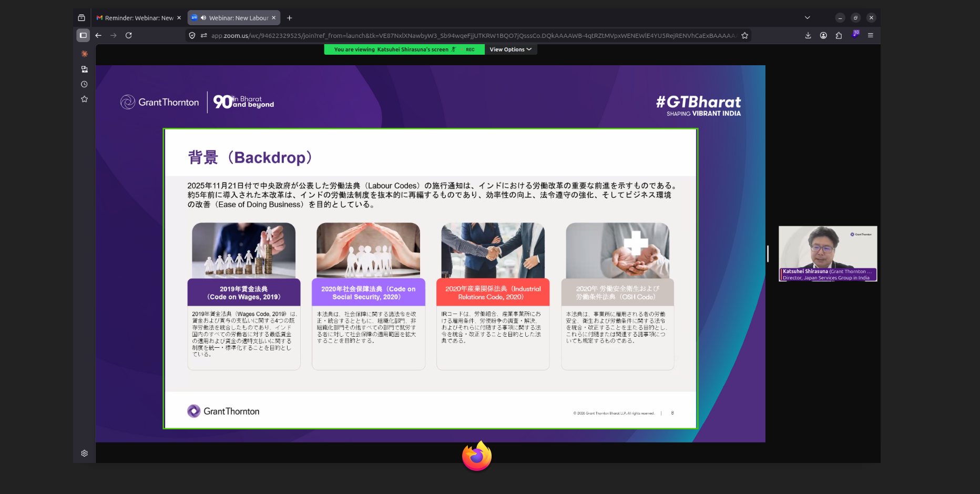The width and height of the screenshot is (980, 494).
Task: Click the Firefox account profile icon
Action: pyautogui.click(x=823, y=35)
